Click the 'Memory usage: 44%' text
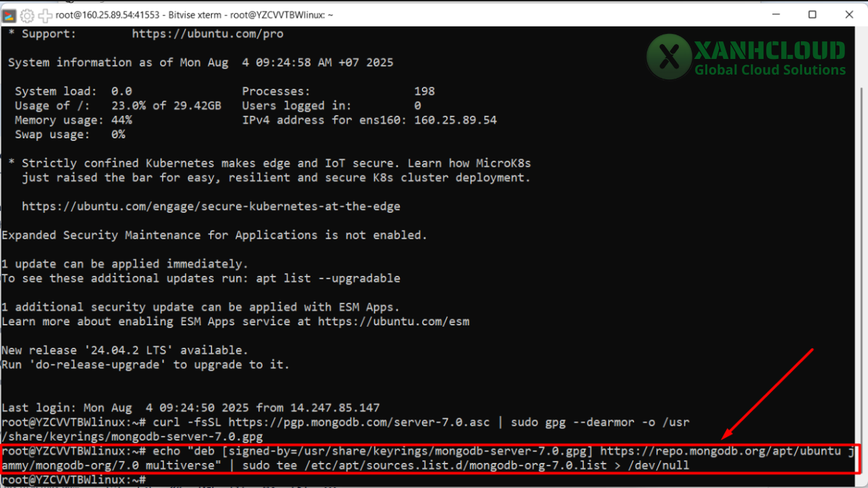This screenshot has width=868, height=488. coord(73,120)
